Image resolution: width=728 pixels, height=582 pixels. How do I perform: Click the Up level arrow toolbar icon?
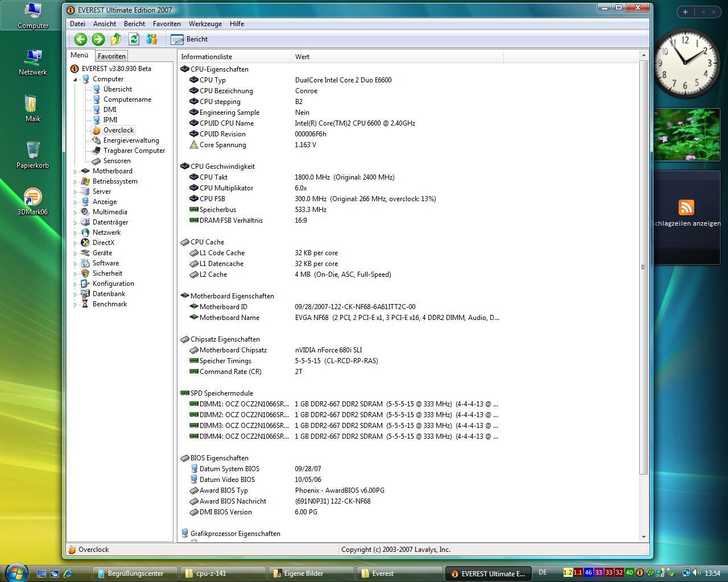click(116, 39)
